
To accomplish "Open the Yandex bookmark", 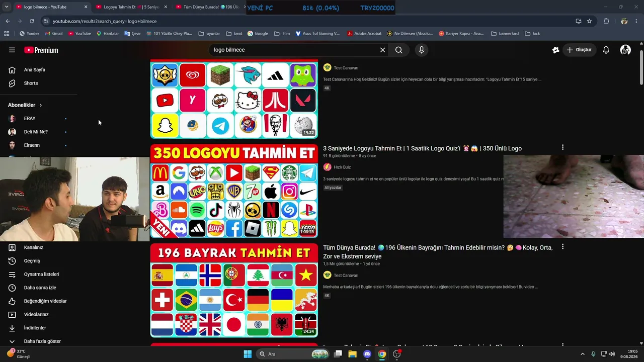I will 29,34.
